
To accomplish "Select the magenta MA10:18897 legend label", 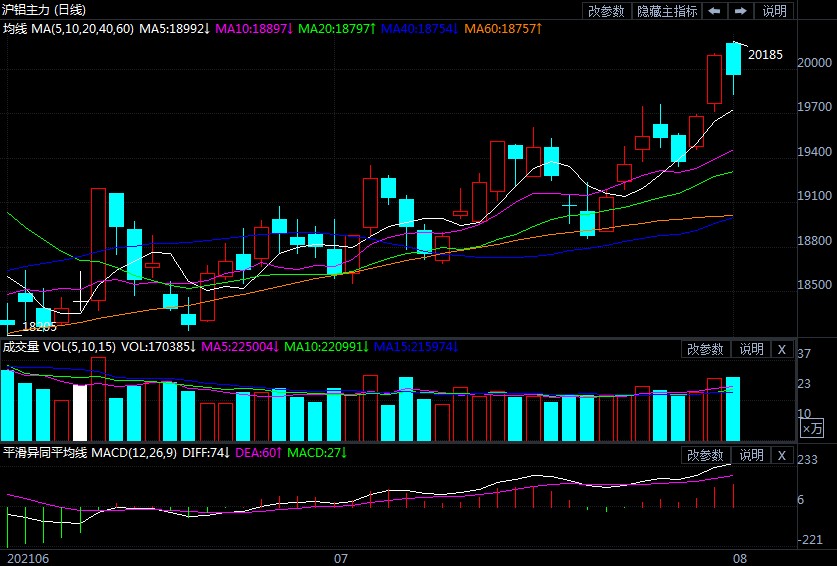I will (x=254, y=29).
